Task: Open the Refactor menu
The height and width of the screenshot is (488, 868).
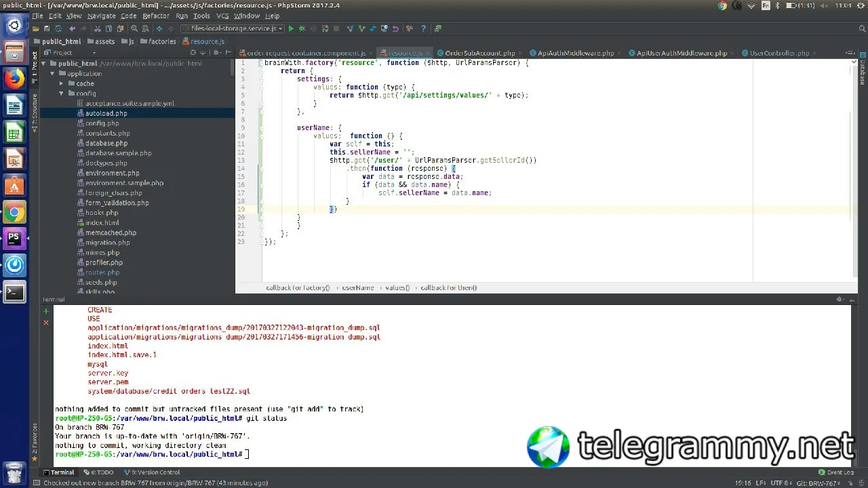Action: point(156,16)
